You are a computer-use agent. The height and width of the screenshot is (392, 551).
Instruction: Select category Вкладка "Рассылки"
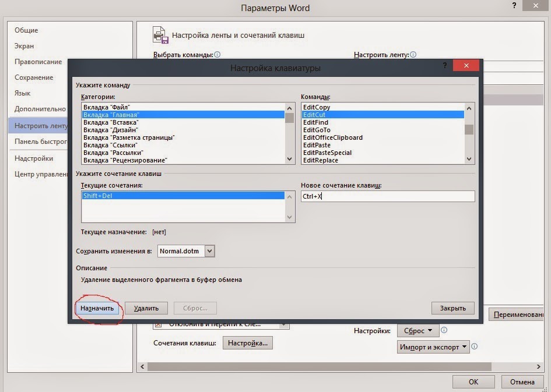pos(183,153)
